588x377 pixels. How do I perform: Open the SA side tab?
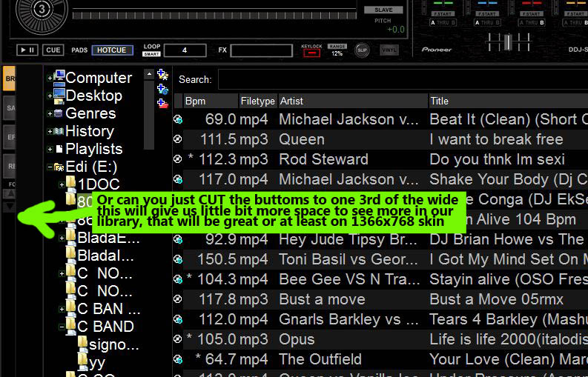point(9,108)
